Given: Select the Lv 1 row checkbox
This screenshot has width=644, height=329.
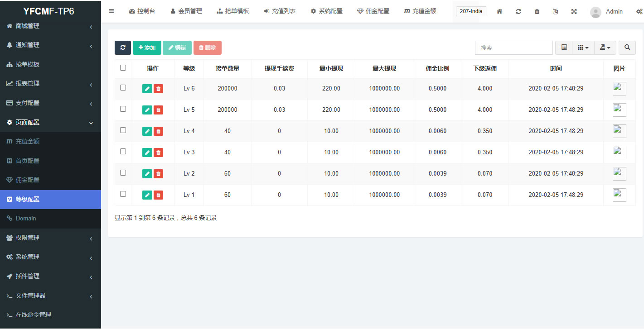Looking at the screenshot, I should [123, 194].
